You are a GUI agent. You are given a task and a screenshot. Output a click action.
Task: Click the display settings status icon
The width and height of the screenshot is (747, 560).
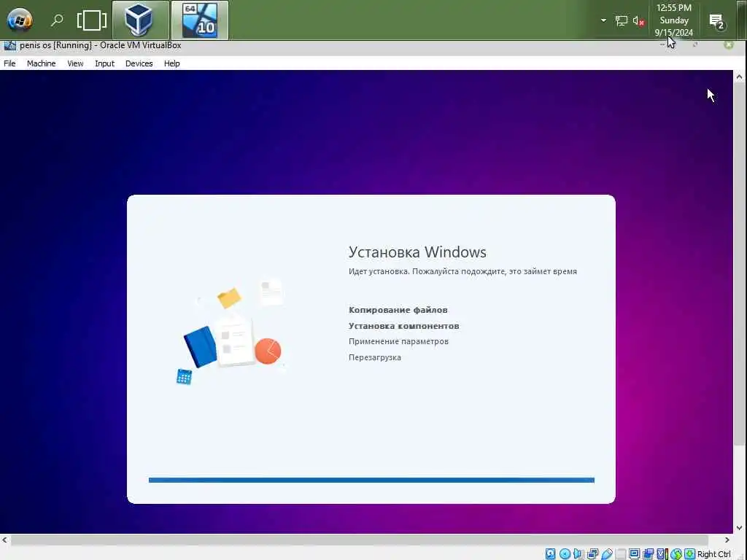tap(635, 554)
